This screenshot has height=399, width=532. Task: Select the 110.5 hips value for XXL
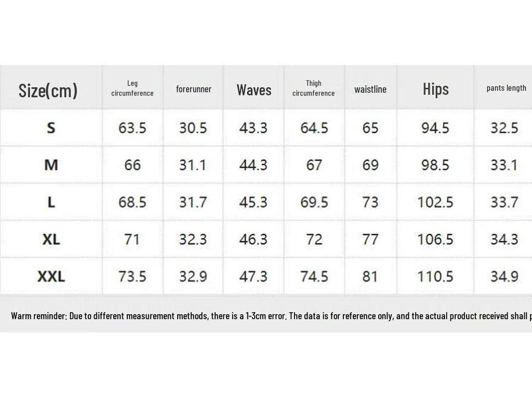tap(435, 276)
